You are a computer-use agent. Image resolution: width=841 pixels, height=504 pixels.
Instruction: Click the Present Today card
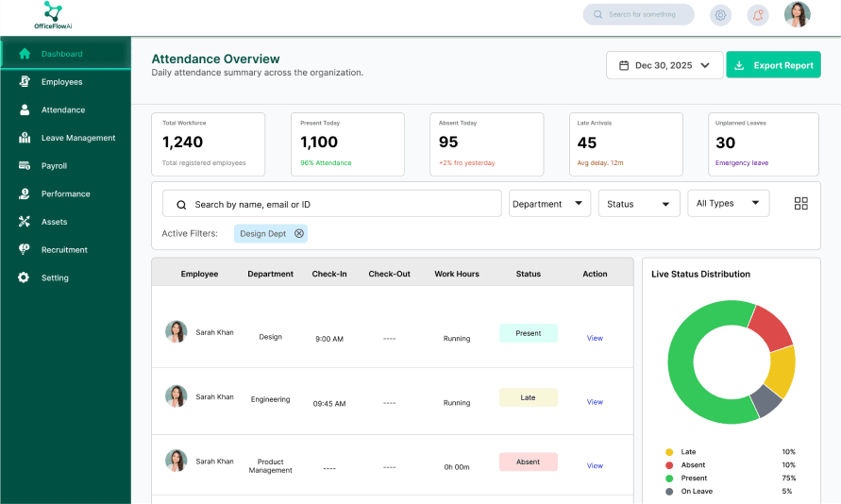click(347, 144)
